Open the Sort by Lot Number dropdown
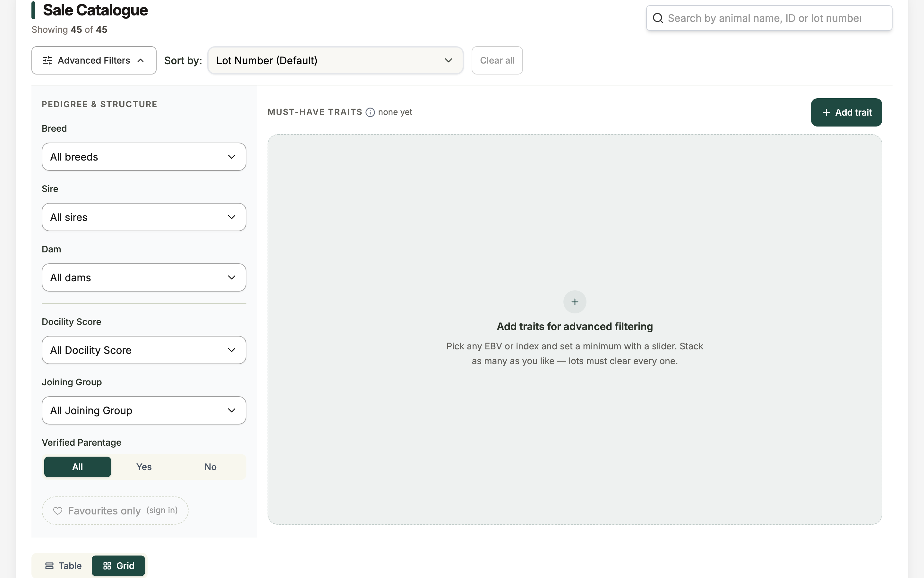Viewport: 924px width, 578px height. [x=335, y=60]
